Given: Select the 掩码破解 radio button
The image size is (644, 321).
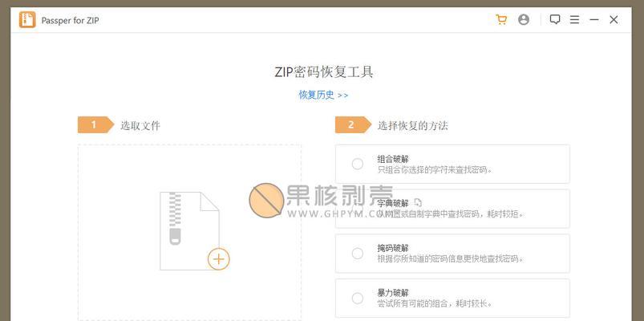Looking at the screenshot, I should [358, 254].
